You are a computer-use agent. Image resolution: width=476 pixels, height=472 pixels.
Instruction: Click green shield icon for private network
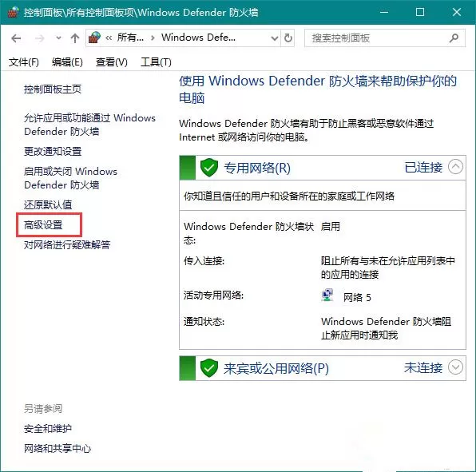(209, 167)
